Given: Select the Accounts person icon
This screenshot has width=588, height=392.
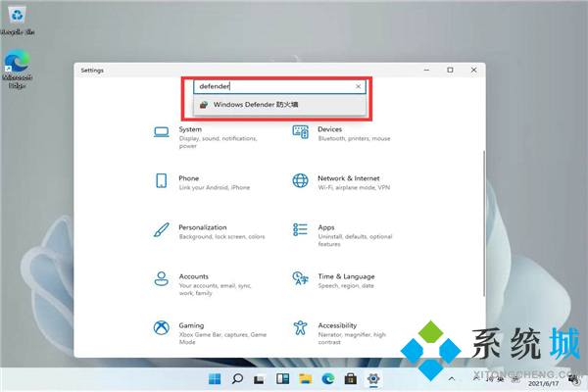Looking at the screenshot, I should click(x=162, y=278).
